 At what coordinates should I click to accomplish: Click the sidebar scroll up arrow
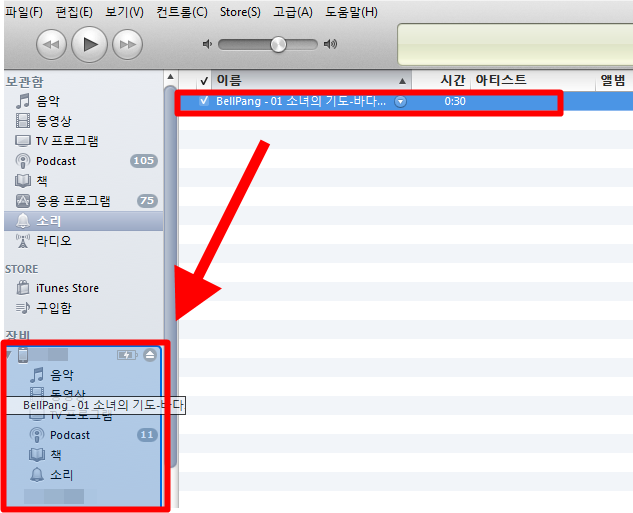pyautogui.click(x=170, y=77)
